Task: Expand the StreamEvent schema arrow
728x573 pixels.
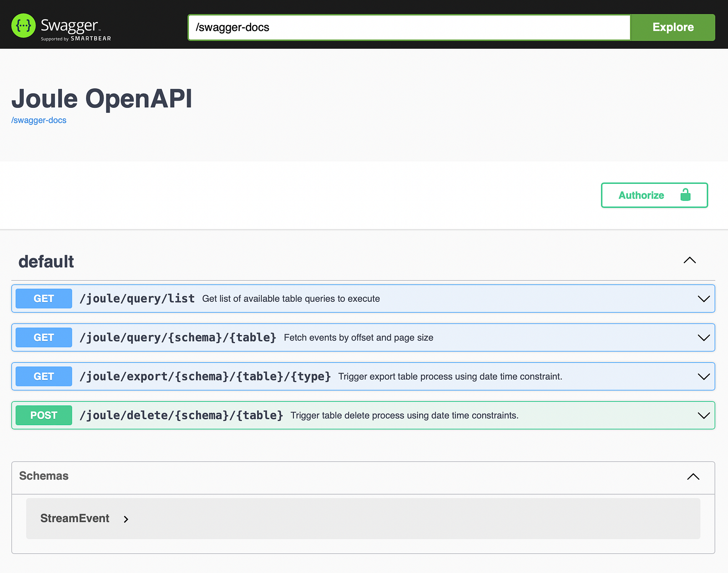Action: (126, 519)
